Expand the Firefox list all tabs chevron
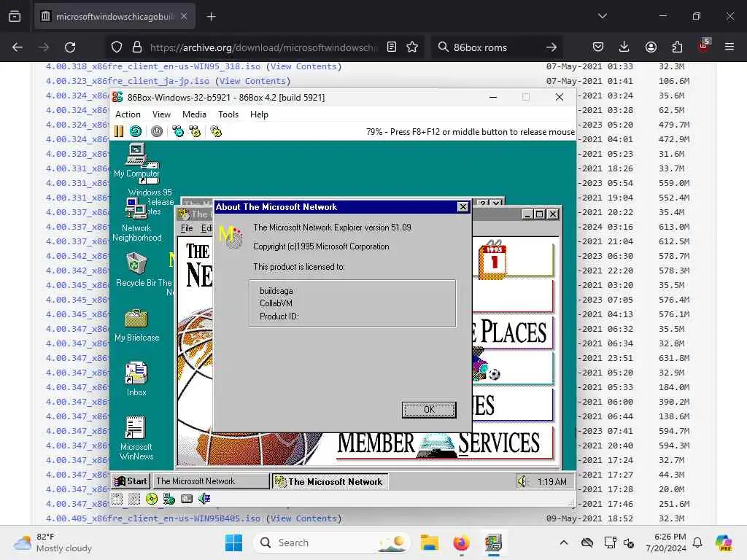The height and width of the screenshot is (560, 747). coord(602,16)
